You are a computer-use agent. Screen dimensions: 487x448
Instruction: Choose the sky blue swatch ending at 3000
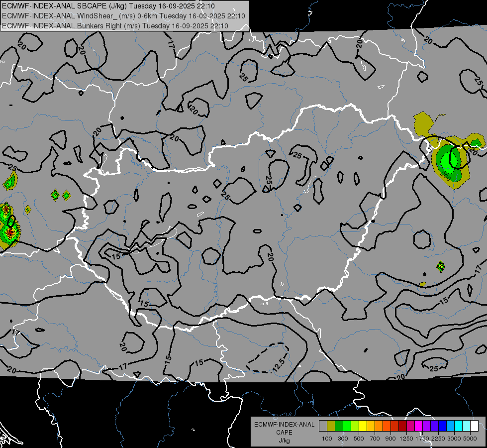click(451, 426)
